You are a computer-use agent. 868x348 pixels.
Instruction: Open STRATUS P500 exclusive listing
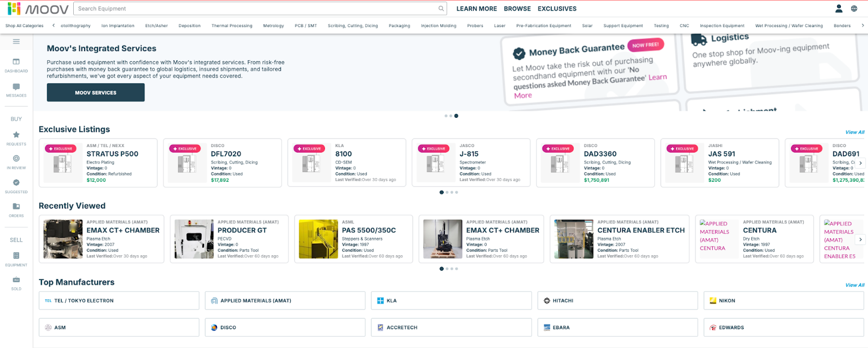click(x=98, y=163)
